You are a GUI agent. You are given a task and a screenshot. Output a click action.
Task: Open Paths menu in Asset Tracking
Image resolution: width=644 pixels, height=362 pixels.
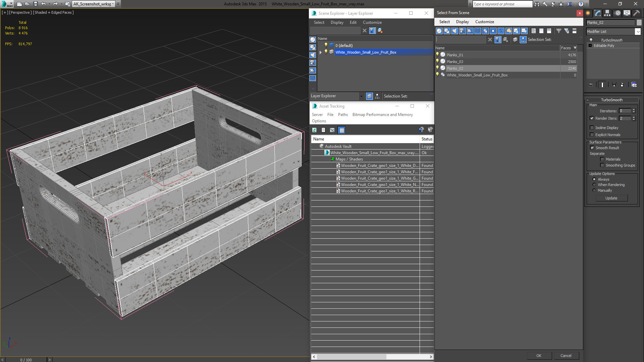coord(343,115)
